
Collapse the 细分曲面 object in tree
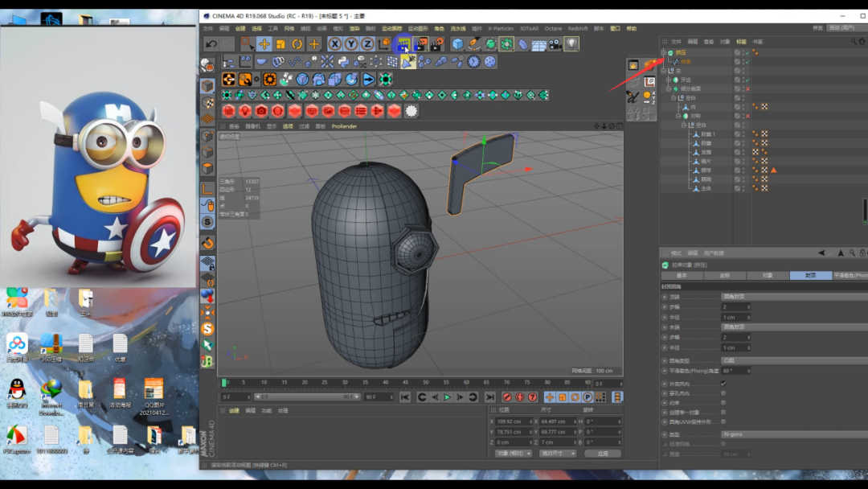click(669, 88)
